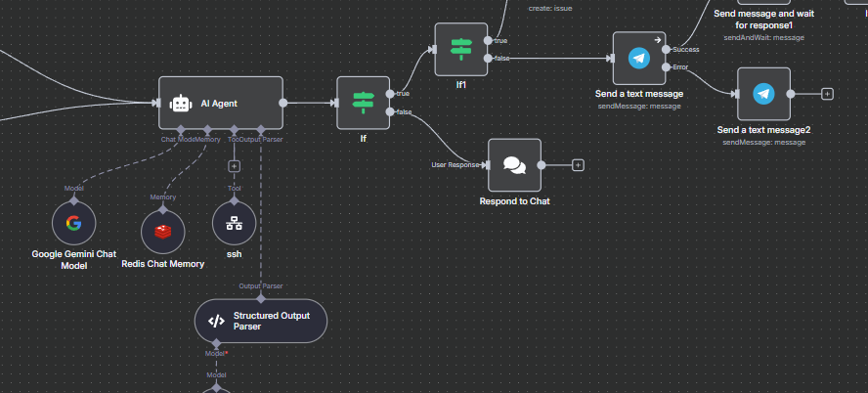Select the ssh tool node
Image resolution: width=868 pixels, height=393 pixels.
234,223
